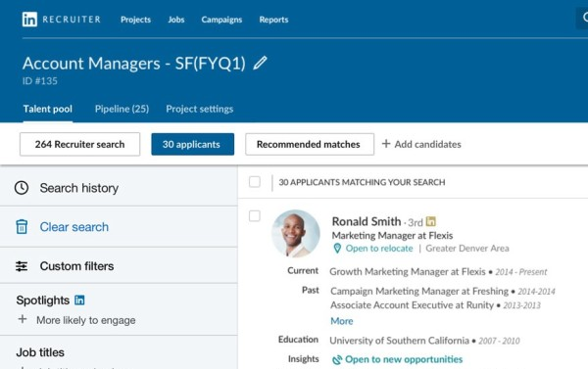
Task: Click Greater Denver Area location text
Action: pyautogui.click(x=467, y=249)
